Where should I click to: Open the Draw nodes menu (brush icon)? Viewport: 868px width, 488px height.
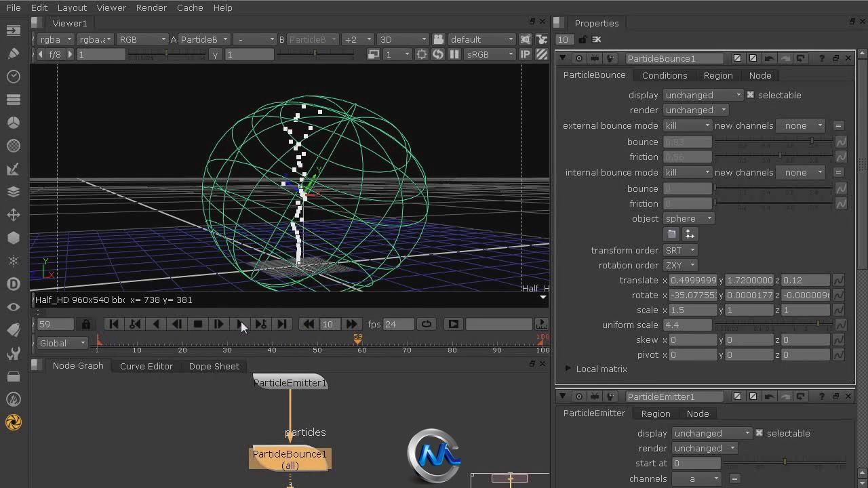coord(14,54)
